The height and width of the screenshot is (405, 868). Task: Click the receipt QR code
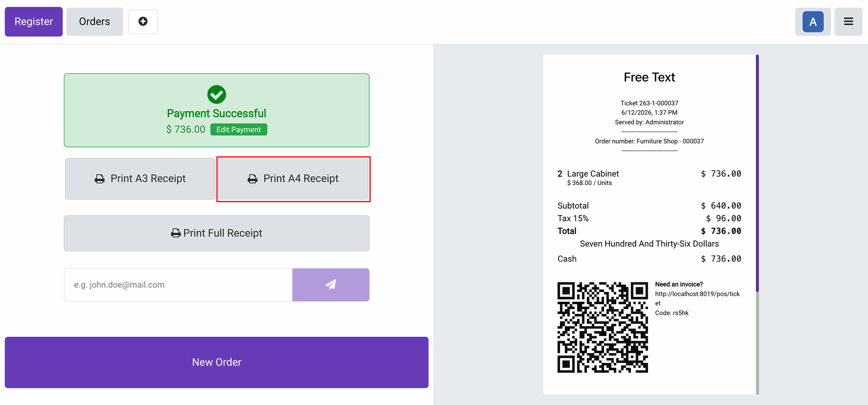pyautogui.click(x=603, y=328)
